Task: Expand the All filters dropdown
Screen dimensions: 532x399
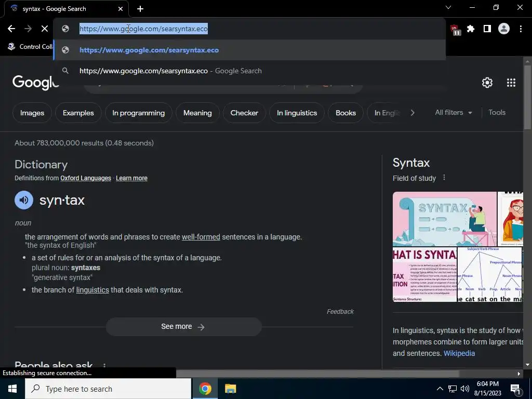Action: 454,113
